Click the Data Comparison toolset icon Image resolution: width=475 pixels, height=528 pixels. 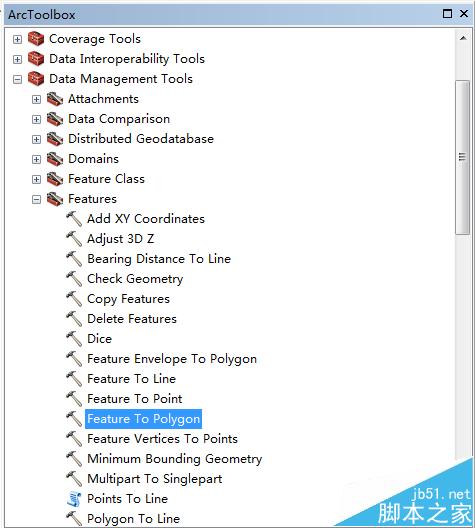tap(55, 119)
